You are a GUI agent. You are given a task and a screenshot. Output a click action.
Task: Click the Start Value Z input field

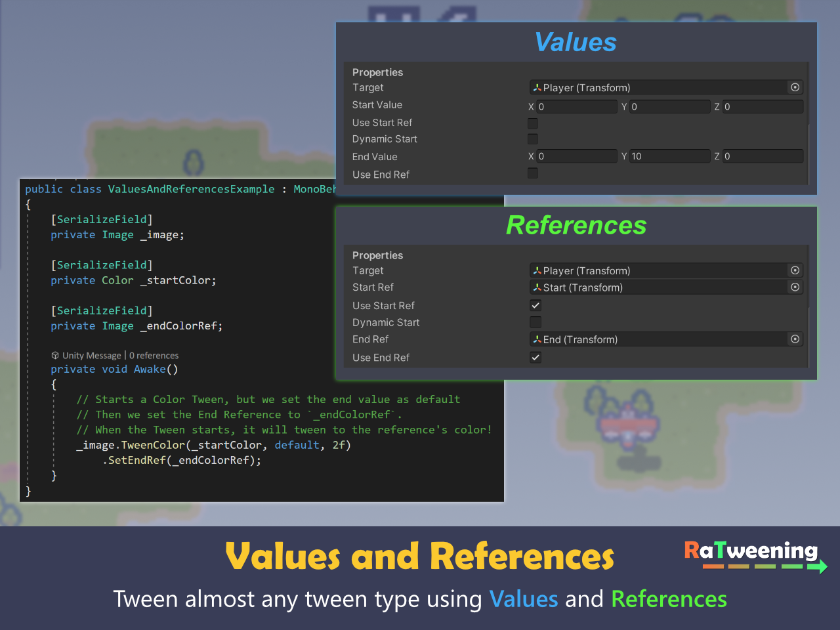(x=763, y=106)
